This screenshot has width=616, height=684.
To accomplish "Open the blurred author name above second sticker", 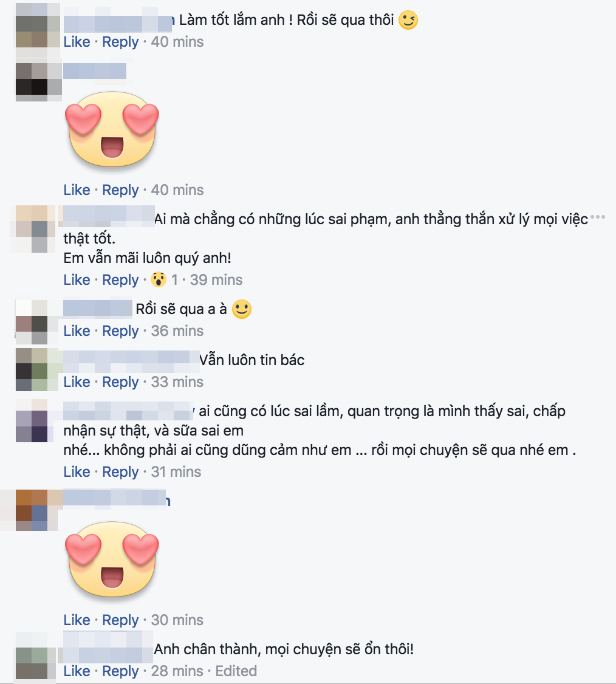I will tap(117, 499).
